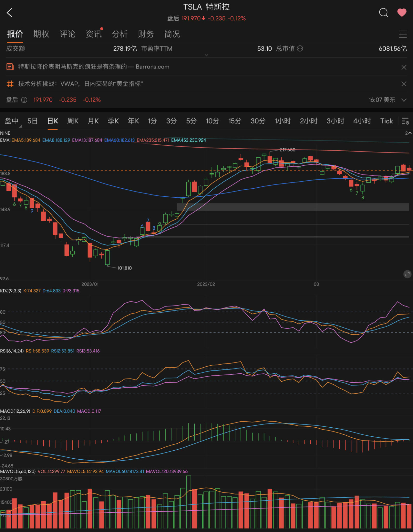The width and height of the screenshot is (413, 532).
Task: Switch to the 财务 tab
Action: [146, 34]
